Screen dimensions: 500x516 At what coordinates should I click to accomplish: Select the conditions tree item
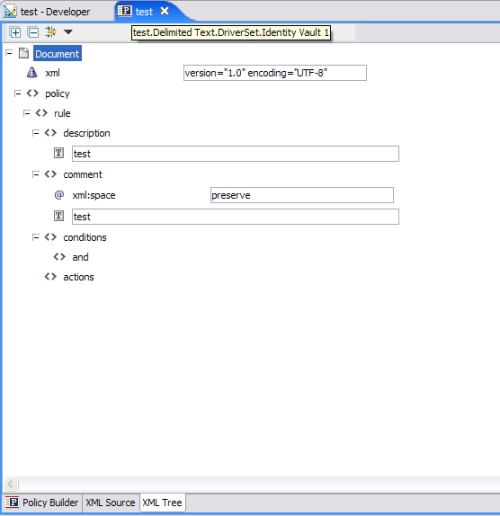85,238
